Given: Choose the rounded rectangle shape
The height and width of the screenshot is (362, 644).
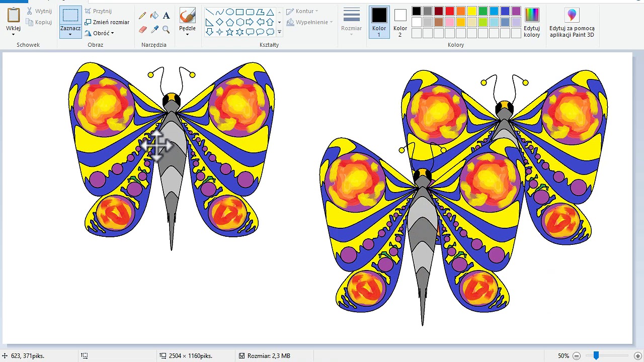Looking at the screenshot, I should [250, 12].
